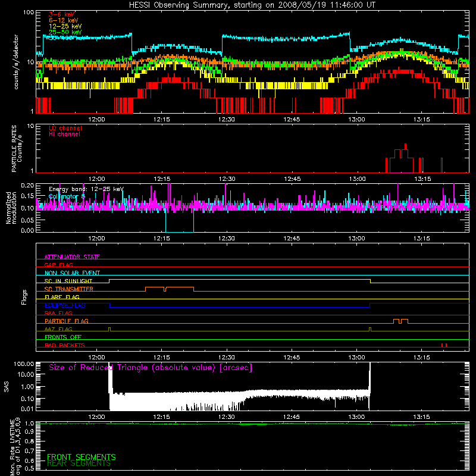Click the SAA FLAG label
This screenshot has width=476, height=476.
click(x=58, y=313)
